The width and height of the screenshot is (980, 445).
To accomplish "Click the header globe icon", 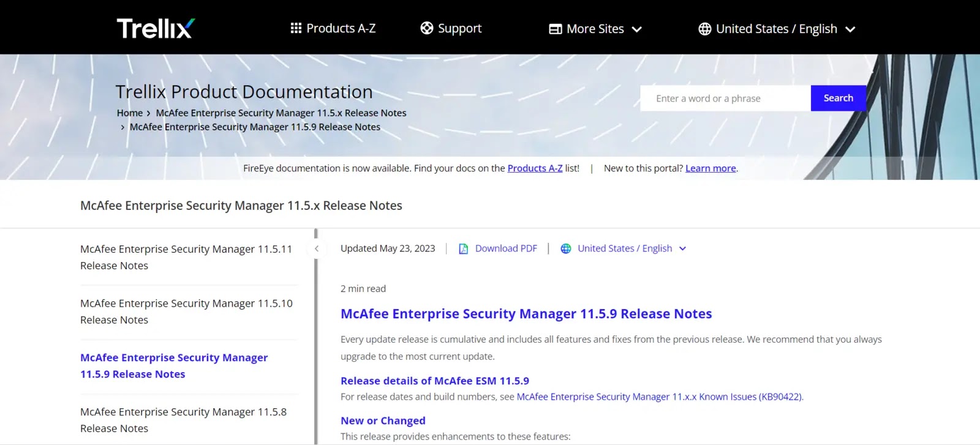I will 705,29.
